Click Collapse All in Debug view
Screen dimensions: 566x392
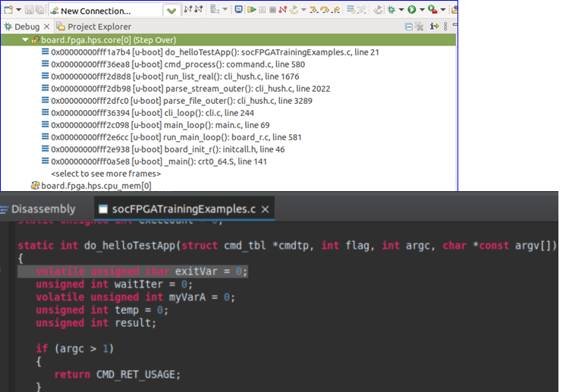410,27
